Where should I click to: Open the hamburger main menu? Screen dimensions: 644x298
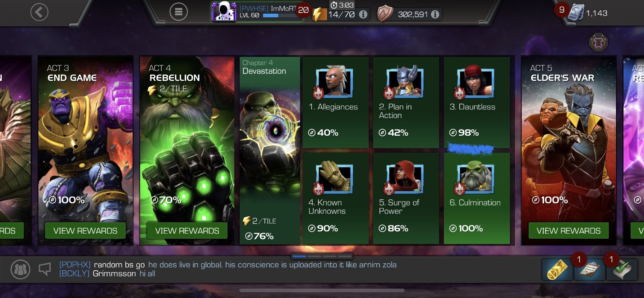pos(179,12)
